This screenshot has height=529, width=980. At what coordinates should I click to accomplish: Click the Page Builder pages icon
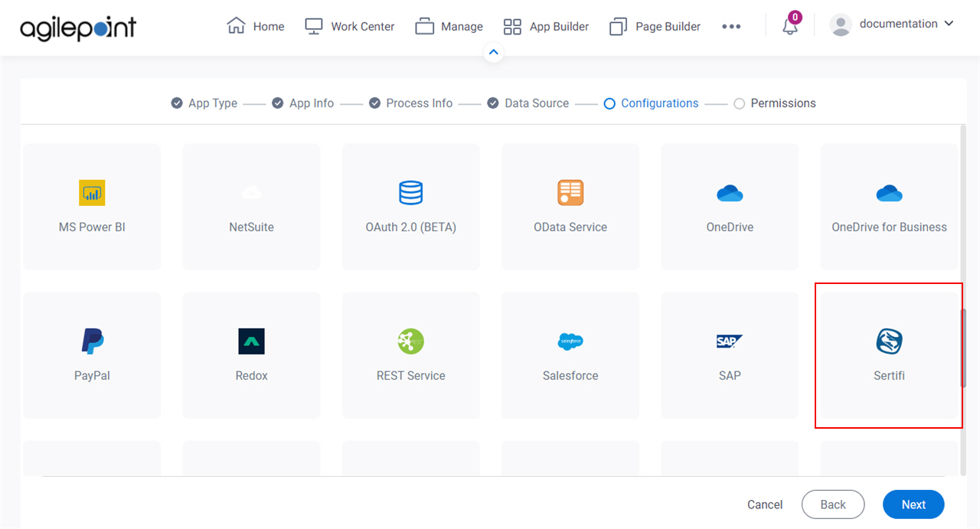pyautogui.click(x=618, y=27)
